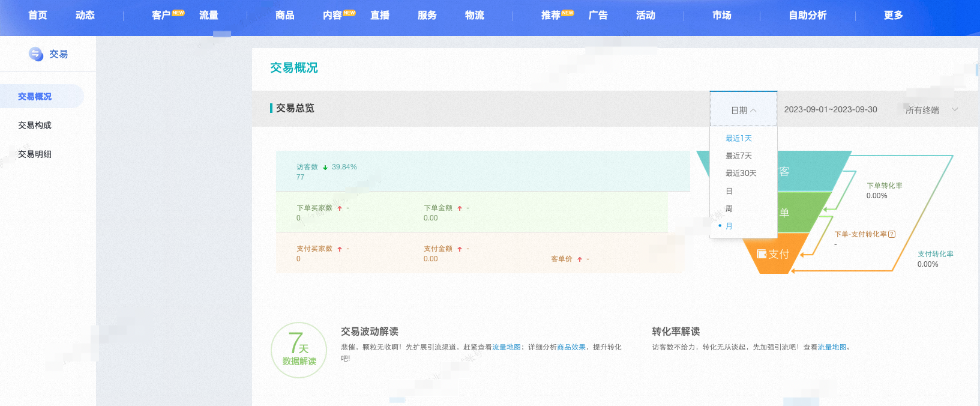
Task: Click the red up arrow next to 下单金额
Action: [x=460, y=208]
